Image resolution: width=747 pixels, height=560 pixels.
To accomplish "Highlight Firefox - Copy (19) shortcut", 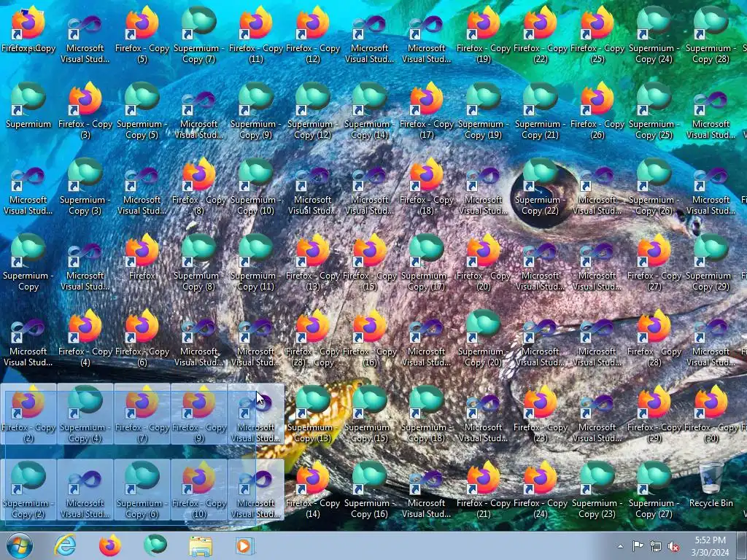I will pyautogui.click(x=483, y=35).
